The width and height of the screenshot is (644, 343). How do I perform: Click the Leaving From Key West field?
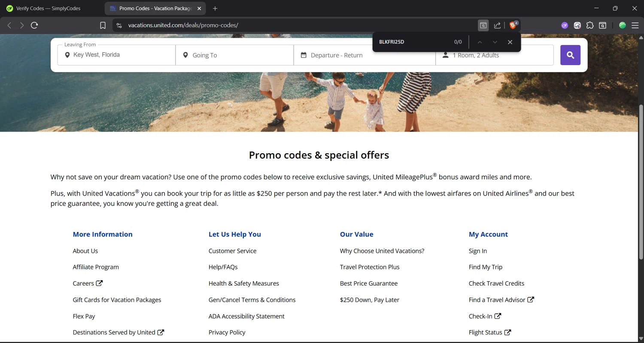[116, 55]
